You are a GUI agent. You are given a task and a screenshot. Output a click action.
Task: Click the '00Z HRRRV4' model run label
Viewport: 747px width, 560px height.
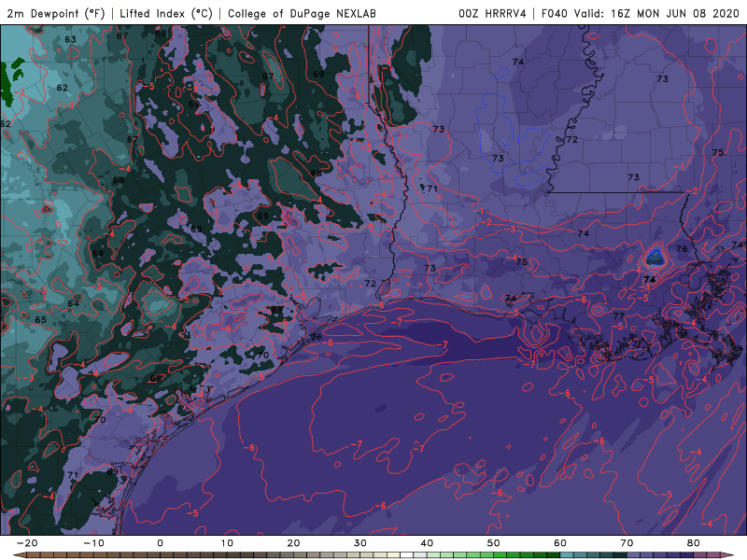click(x=492, y=13)
